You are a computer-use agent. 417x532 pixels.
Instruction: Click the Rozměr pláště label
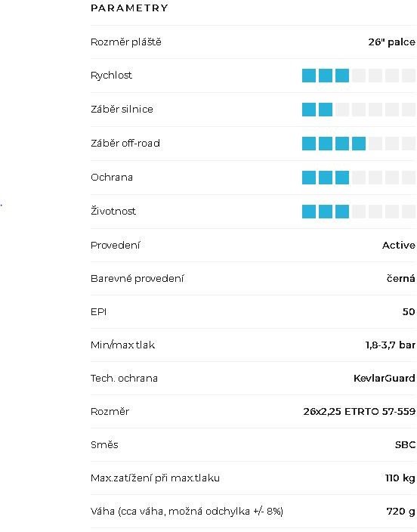point(126,42)
